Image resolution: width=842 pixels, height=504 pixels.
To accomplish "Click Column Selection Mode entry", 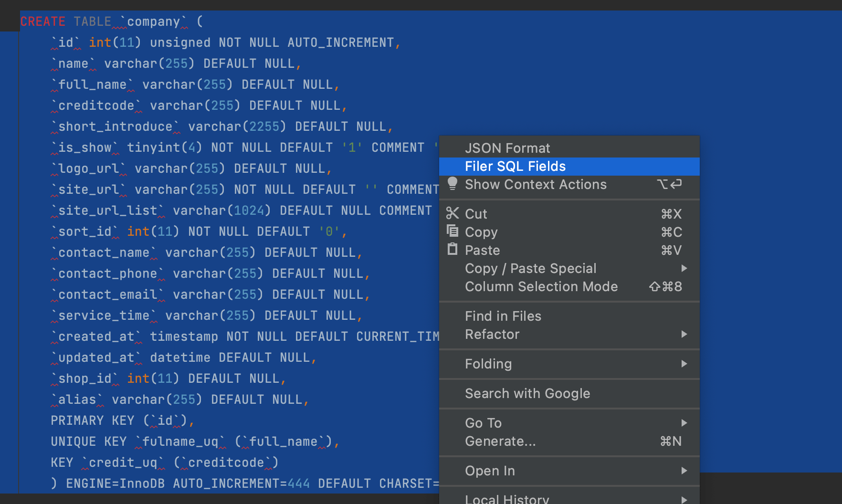I will tap(541, 286).
